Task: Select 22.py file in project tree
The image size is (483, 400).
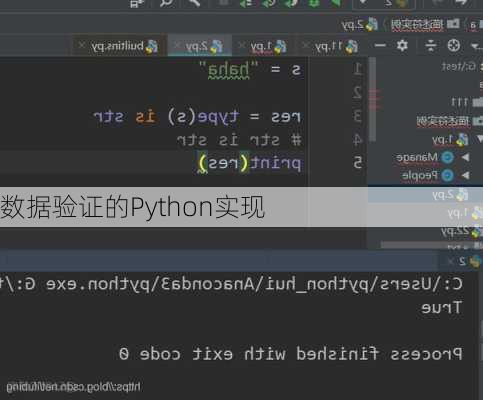Action: (462, 231)
